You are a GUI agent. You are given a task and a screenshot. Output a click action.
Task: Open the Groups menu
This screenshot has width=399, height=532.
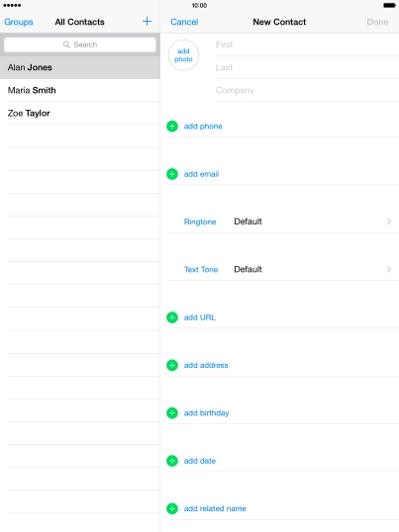[19, 22]
